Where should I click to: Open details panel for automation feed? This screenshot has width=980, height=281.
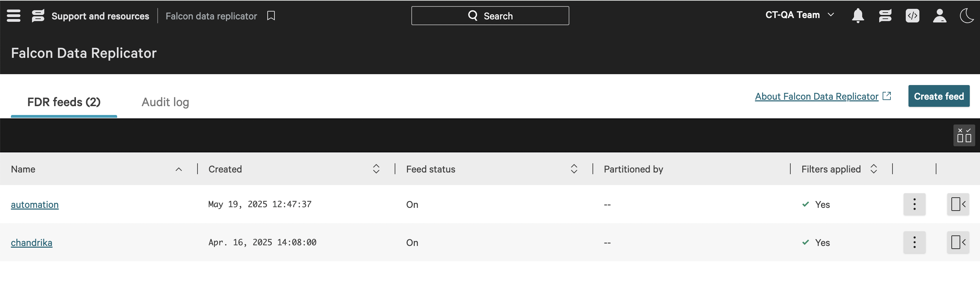click(958, 204)
